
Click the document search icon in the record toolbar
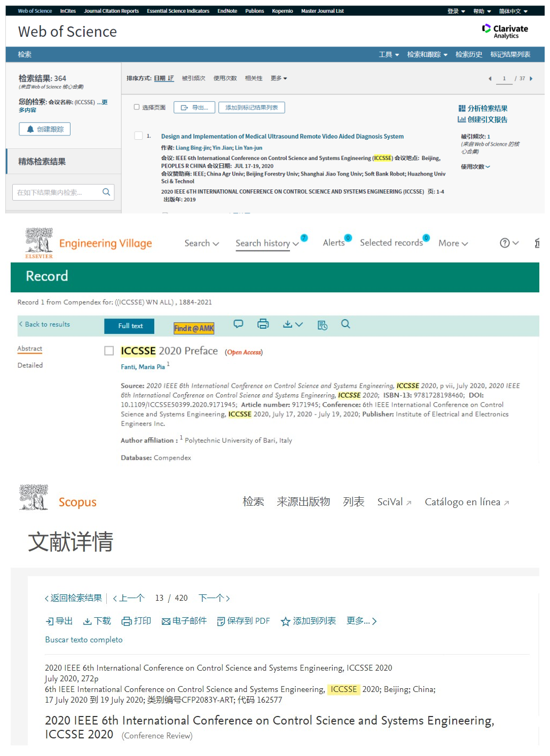click(323, 325)
